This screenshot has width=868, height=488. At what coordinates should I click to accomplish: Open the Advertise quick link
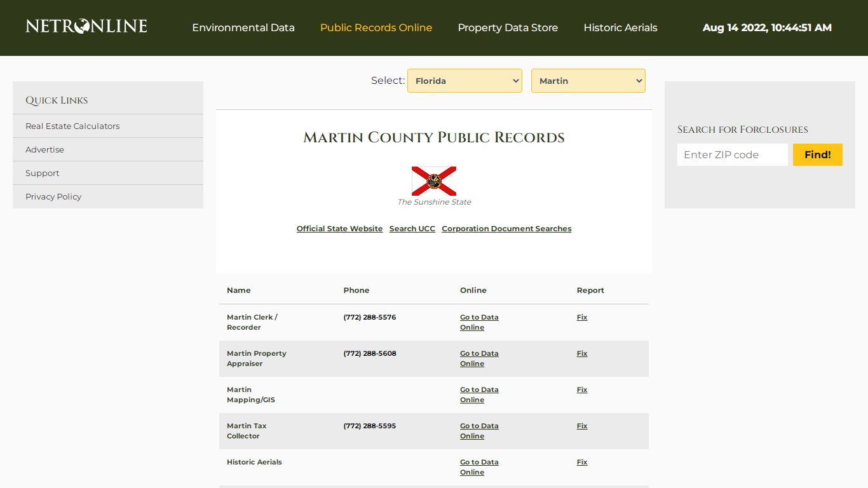pos(44,149)
